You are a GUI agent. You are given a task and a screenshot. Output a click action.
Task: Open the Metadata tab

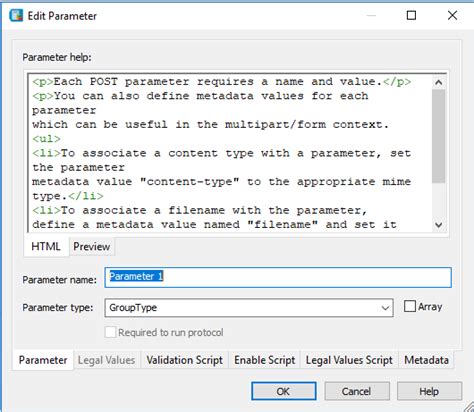pyautogui.click(x=426, y=360)
